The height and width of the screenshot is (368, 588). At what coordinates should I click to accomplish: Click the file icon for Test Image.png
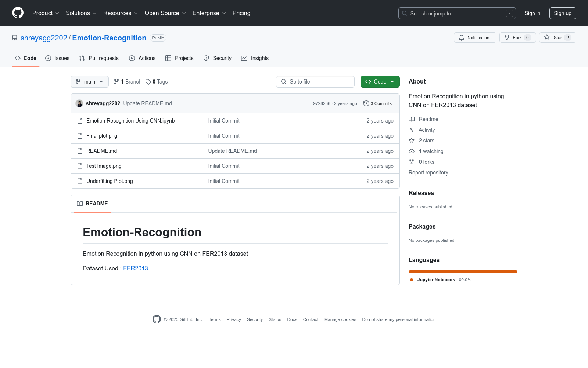point(80,166)
